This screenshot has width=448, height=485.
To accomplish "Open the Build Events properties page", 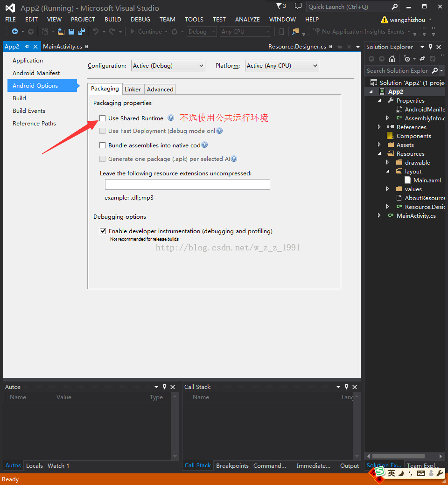I will coord(29,111).
